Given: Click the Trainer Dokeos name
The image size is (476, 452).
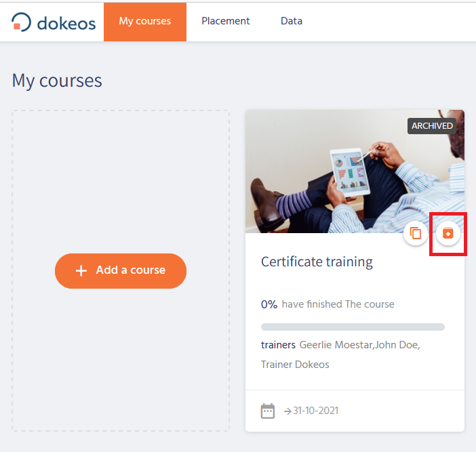Looking at the screenshot, I should click(295, 365).
